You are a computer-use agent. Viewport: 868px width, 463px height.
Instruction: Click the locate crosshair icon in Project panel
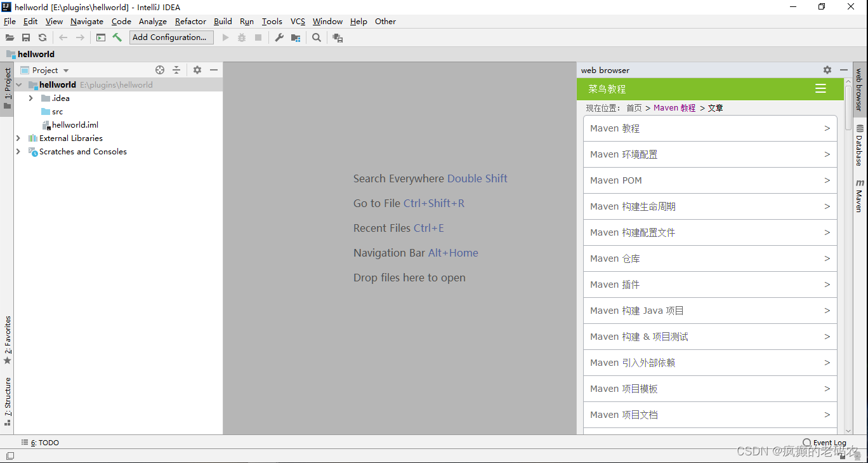(160, 70)
